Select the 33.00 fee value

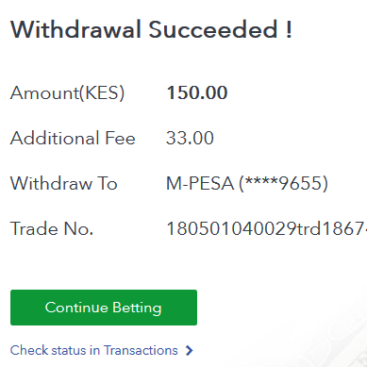tap(190, 138)
